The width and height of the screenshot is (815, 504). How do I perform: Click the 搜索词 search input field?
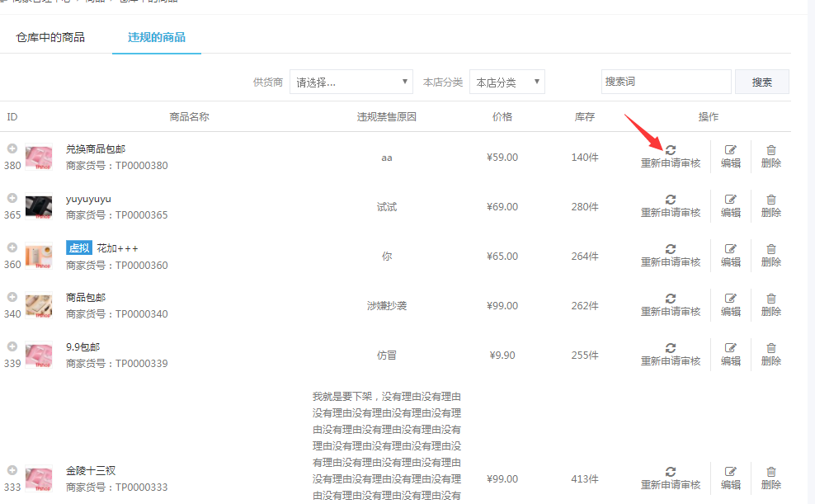[666, 82]
